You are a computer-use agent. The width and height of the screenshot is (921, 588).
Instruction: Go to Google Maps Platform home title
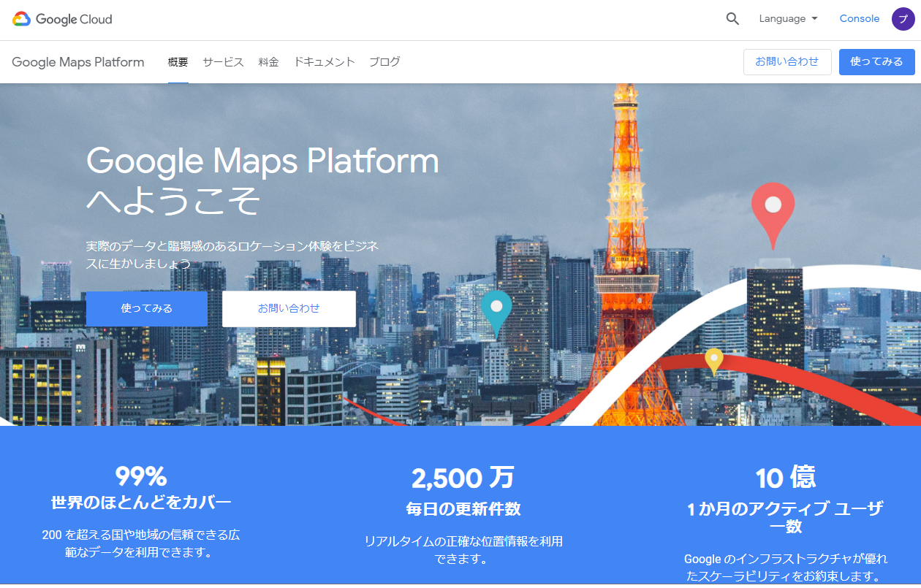(x=78, y=62)
